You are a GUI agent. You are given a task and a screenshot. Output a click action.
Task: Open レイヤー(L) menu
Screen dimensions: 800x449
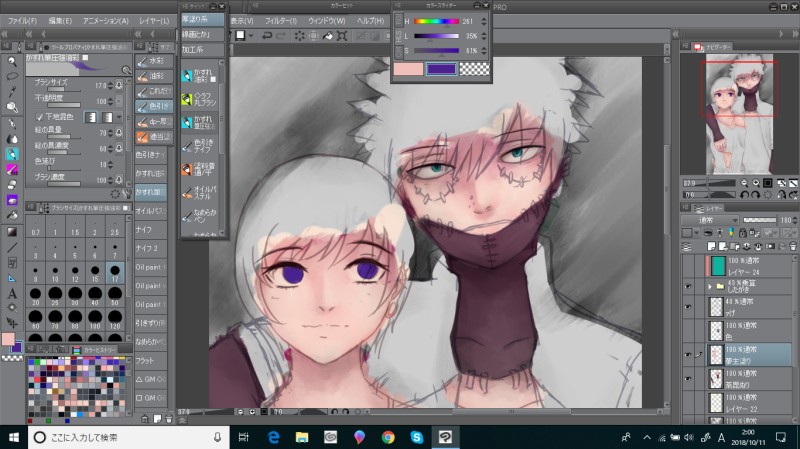point(154,21)
